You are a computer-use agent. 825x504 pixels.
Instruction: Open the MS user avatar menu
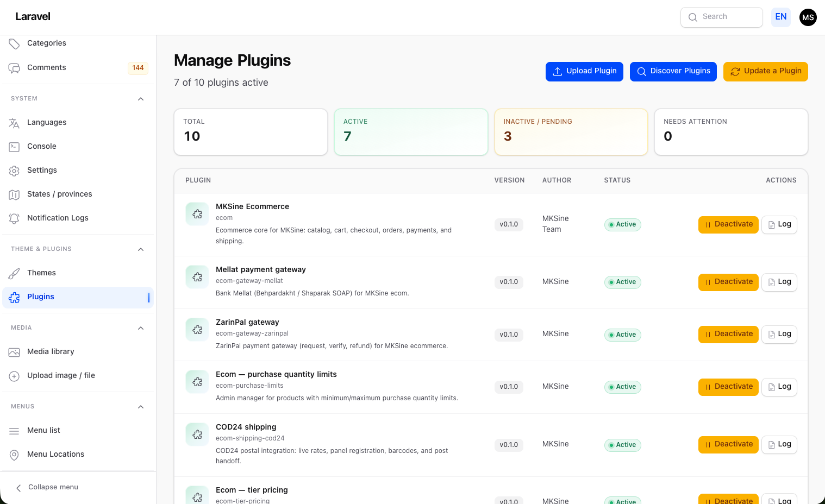(808, 17)
